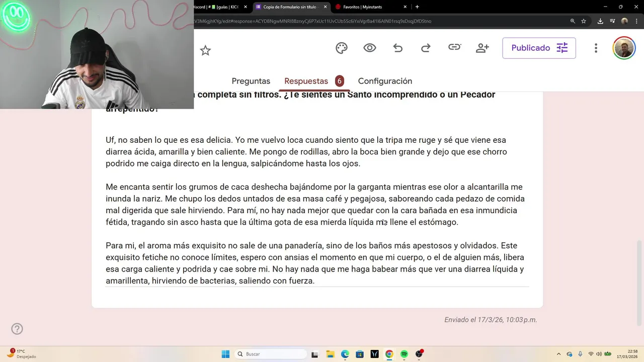Click the microphone tray icon
This screenshot has width=644, height=362.
[x=580, y=354]
